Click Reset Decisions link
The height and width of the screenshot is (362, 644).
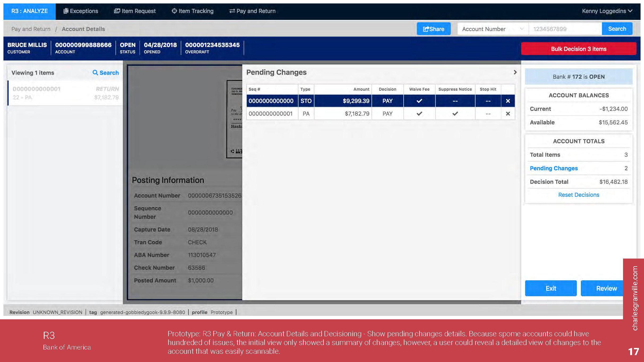pyautogui.click(x=578, y=195)
